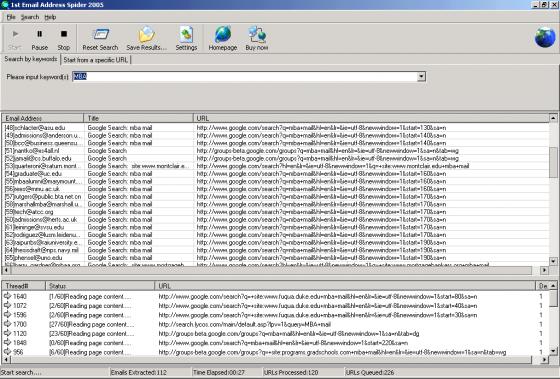Image resolution: width=560 pixels, height=379 pixels.
Task: Switch to Start from a specific URL tab
Action: coord(96,60)
